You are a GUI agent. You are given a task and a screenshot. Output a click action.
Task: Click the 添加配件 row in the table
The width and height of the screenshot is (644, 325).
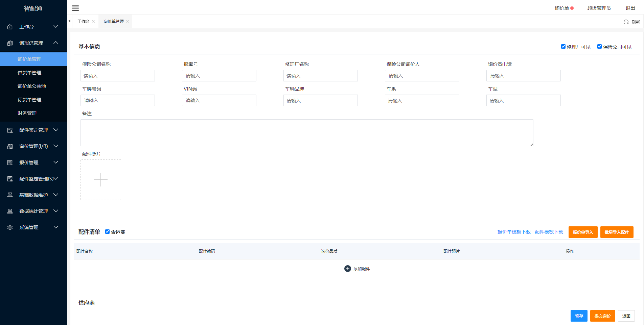click(357, 269)
